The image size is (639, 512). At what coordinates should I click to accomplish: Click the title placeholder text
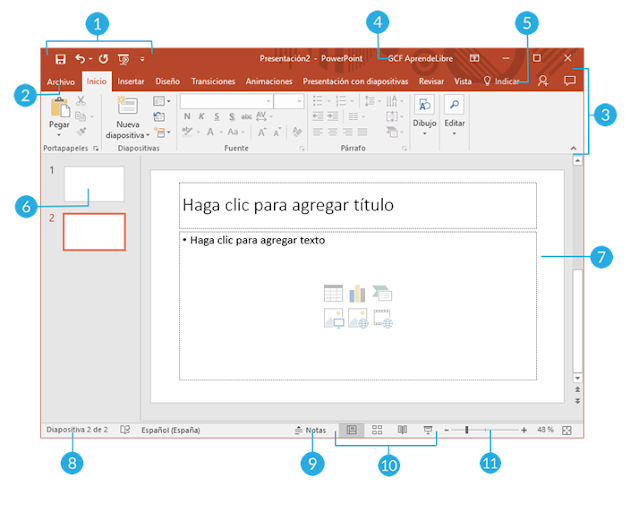click(288, 205)
